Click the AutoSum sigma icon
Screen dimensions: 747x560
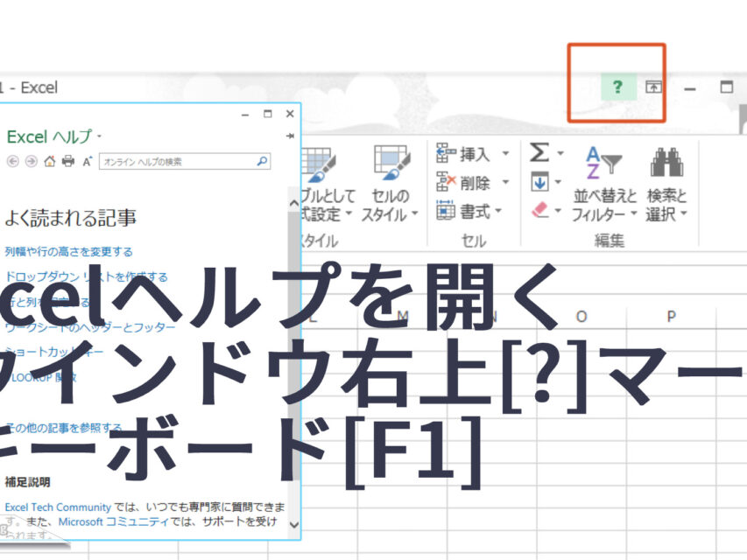539,153
